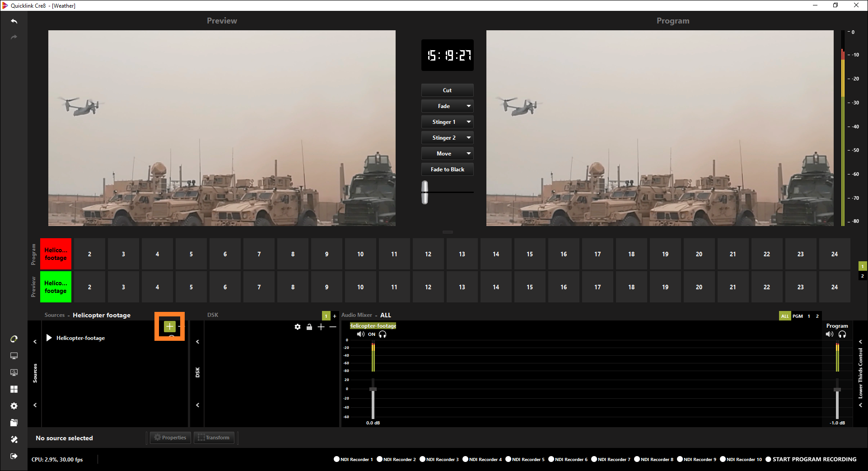This screenshot has width=868, height=471.
Task: Mute the Helicopter-footage speaker icon
Action: click(x=360, y=334)
